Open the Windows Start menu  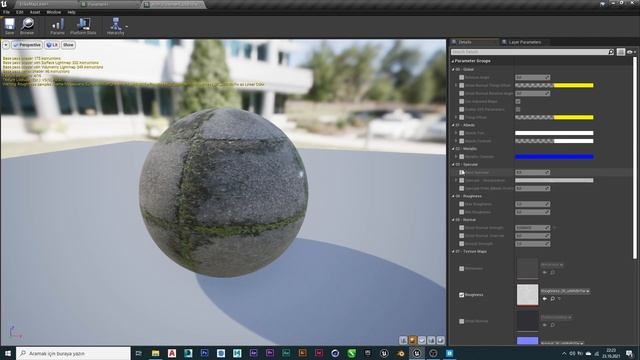click(8, 353)
